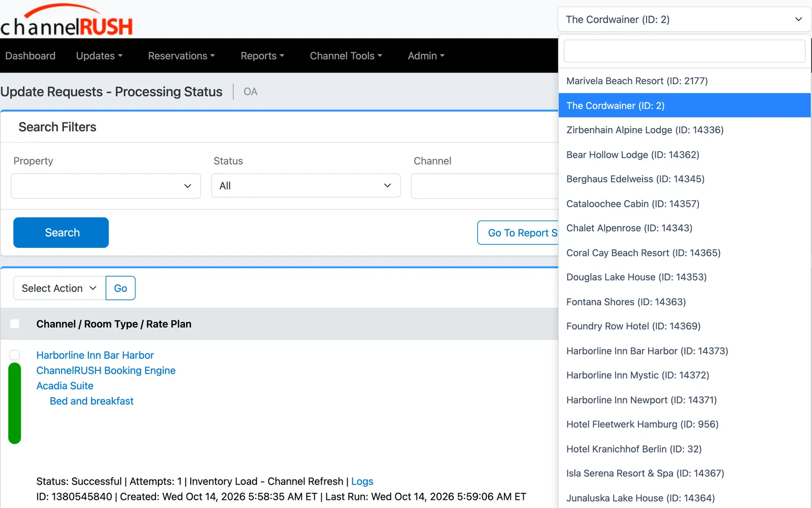Expand the Admin menu
Screen dimensions: 812x508
(426, 56)
